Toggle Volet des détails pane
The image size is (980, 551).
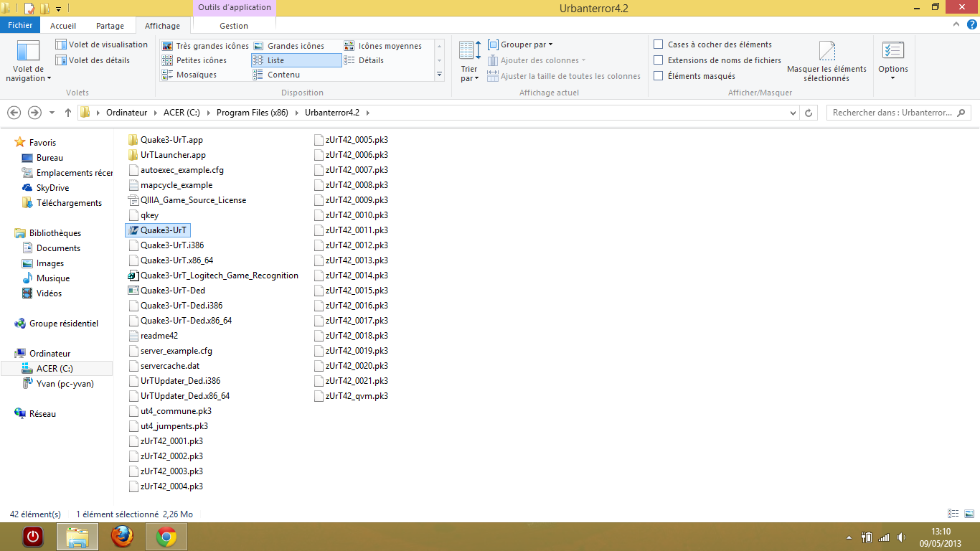click(x=93, y=60)
